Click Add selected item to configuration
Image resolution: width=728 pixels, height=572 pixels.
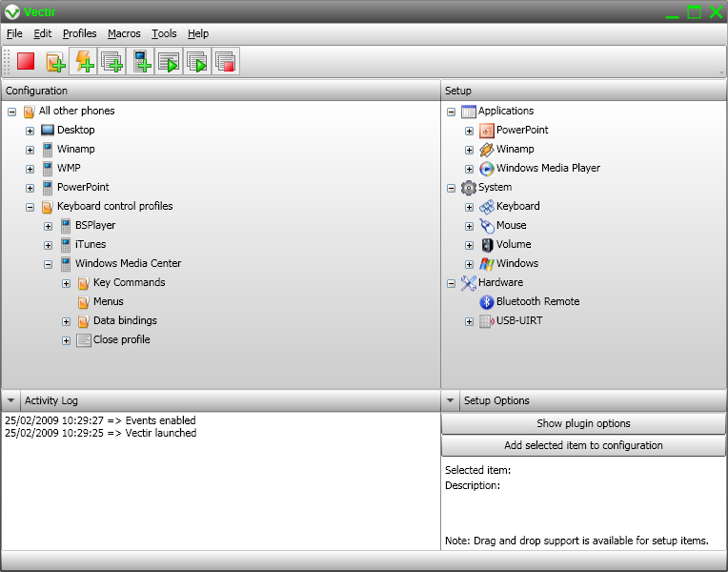[x=583, y=445]
